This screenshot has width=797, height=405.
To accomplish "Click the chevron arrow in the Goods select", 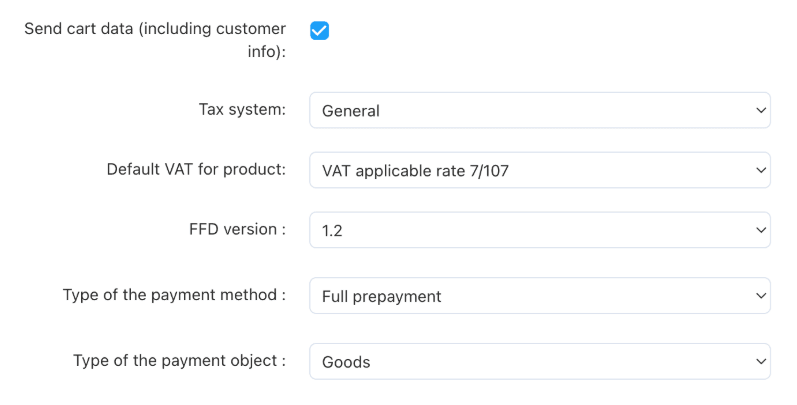I will [759, 361].
